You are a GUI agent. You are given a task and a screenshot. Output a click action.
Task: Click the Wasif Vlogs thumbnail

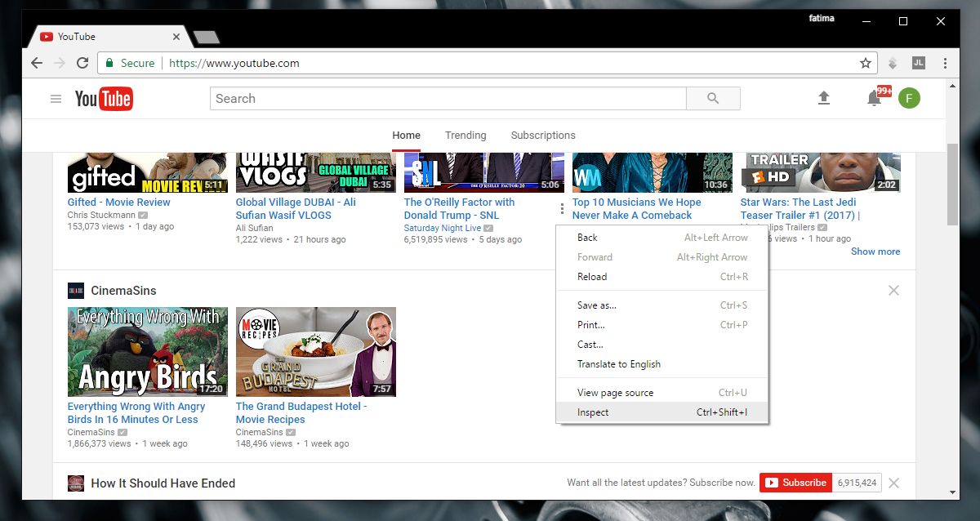(x=316, y=172)
